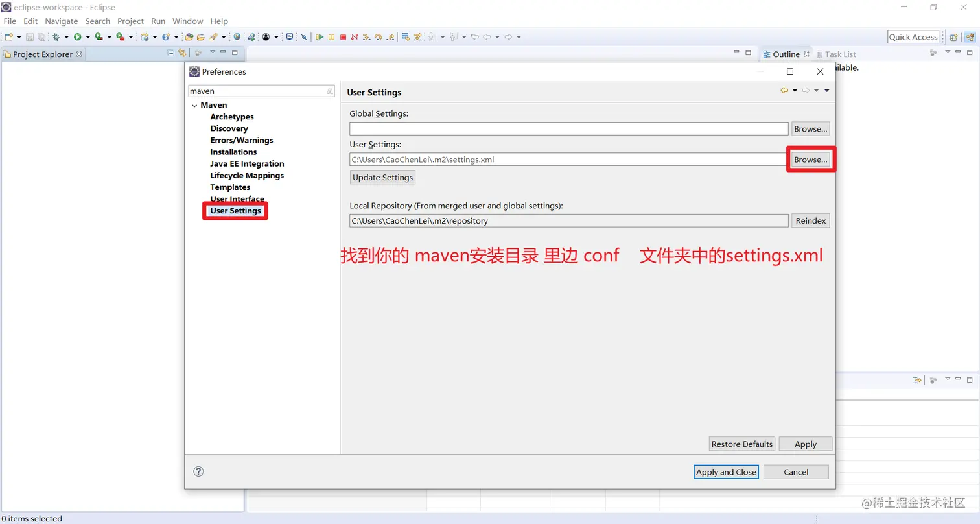The width and height of the screenshot is (980, 524).
Task: Open the External Tools dropdown arrow
Action: coord(130,37)
